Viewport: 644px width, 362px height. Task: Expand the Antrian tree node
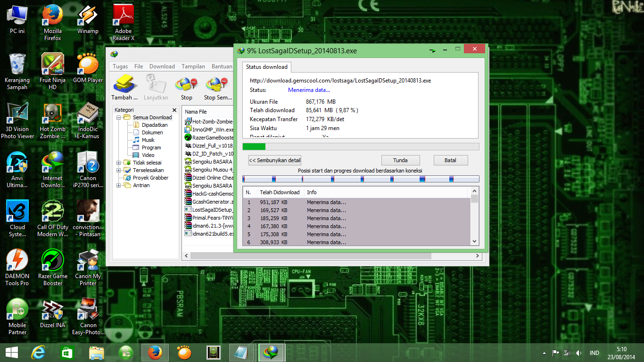click(119, 185)
